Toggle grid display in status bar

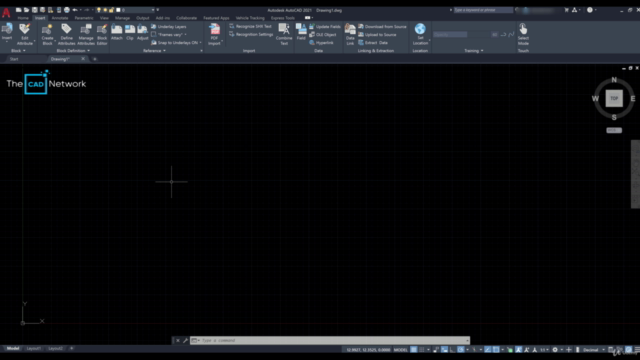point(413,350)
